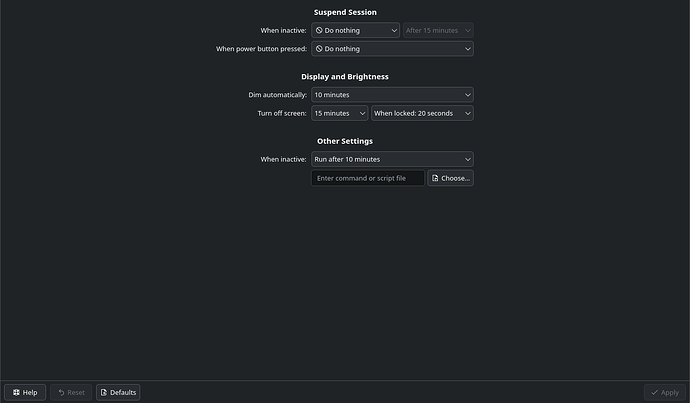Expand the 'Run after 10 minutes' dropdown
The image size is (690, 403).
(392, 159)
